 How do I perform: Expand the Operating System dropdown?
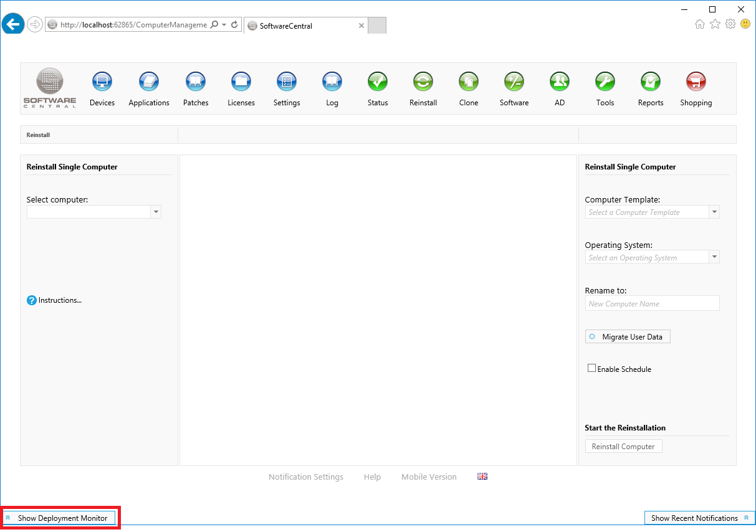tap(714, 257)
